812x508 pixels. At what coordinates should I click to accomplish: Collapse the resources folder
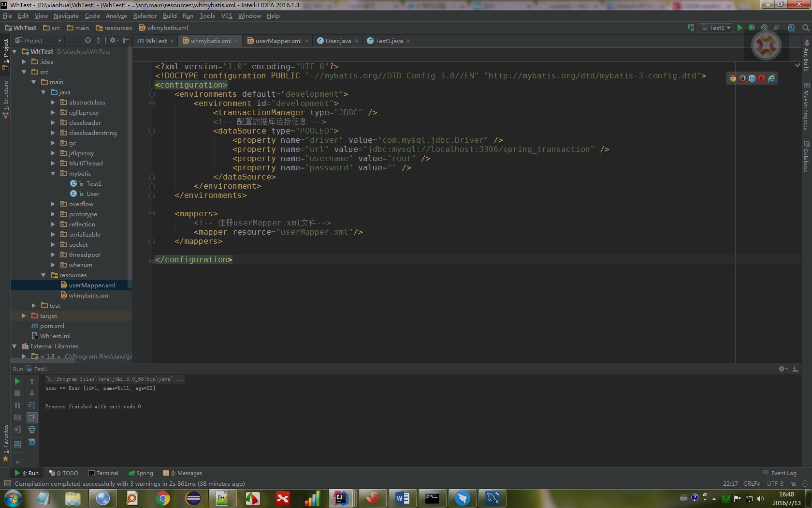coord(43,275)
